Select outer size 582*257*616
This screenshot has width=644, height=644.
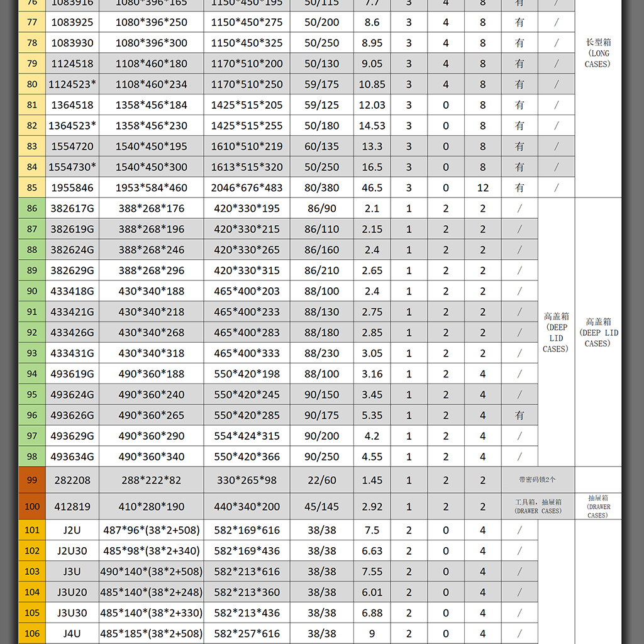(247, 634)
